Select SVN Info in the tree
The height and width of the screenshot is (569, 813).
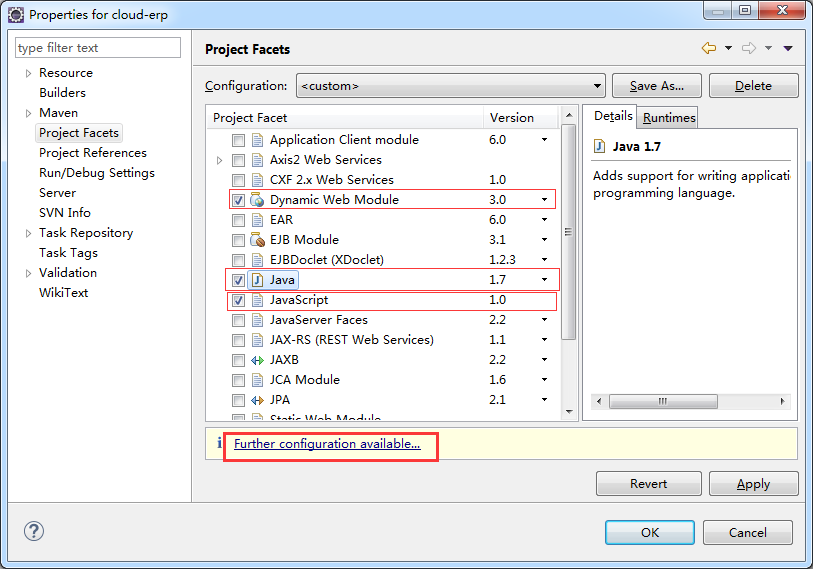click(x=65, y=213)
